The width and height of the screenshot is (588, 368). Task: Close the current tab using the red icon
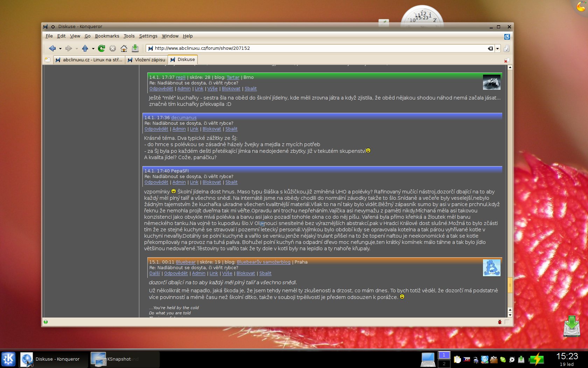click(x=506, y=60)
